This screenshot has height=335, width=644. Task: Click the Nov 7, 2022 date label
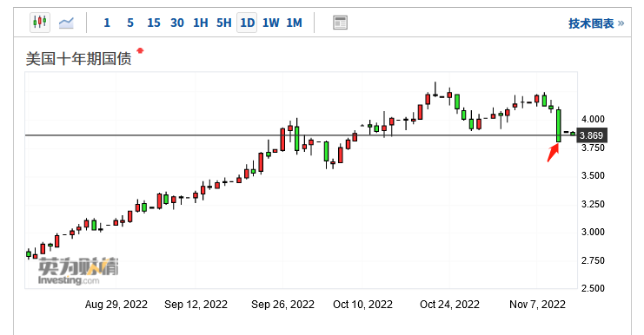(x=537, y=305)
